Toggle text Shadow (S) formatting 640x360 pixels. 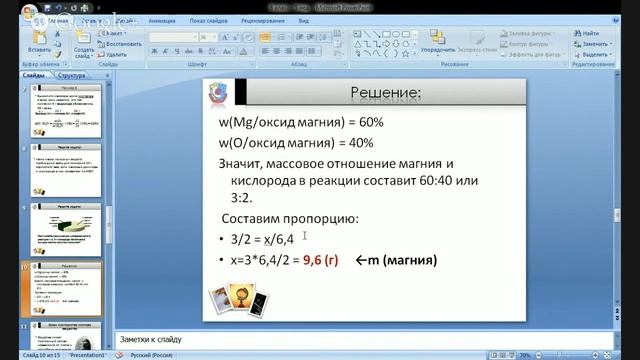200,51
